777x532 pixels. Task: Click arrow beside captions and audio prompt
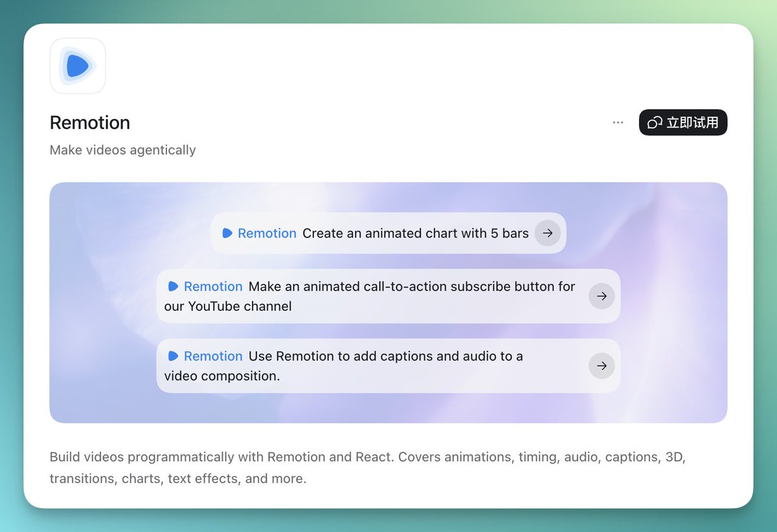[602, 366]
